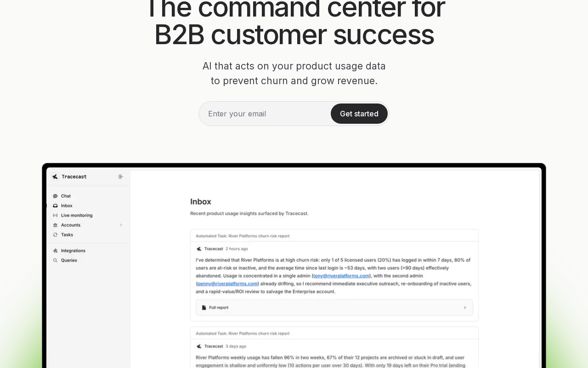The width and height of the screenshot is (588, 368).
Task: Click the Get started button
Action: (359, 114)
